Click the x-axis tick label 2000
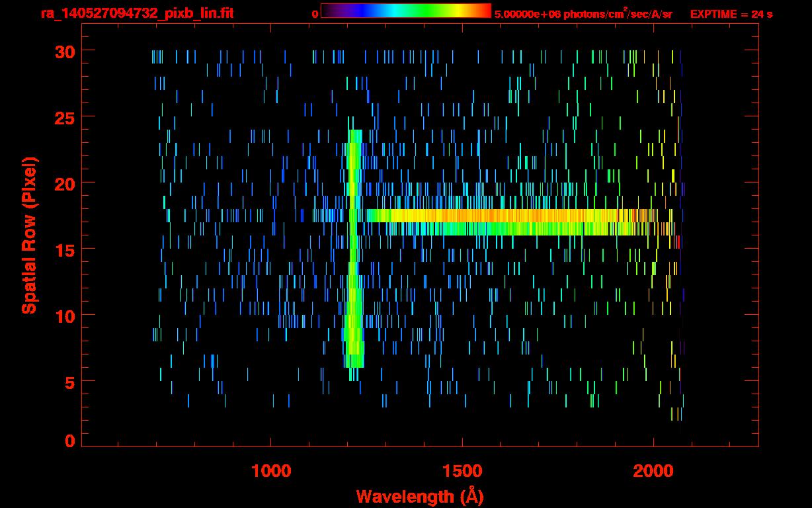Viewport: 812px width, 508px height. pos(653,471)
